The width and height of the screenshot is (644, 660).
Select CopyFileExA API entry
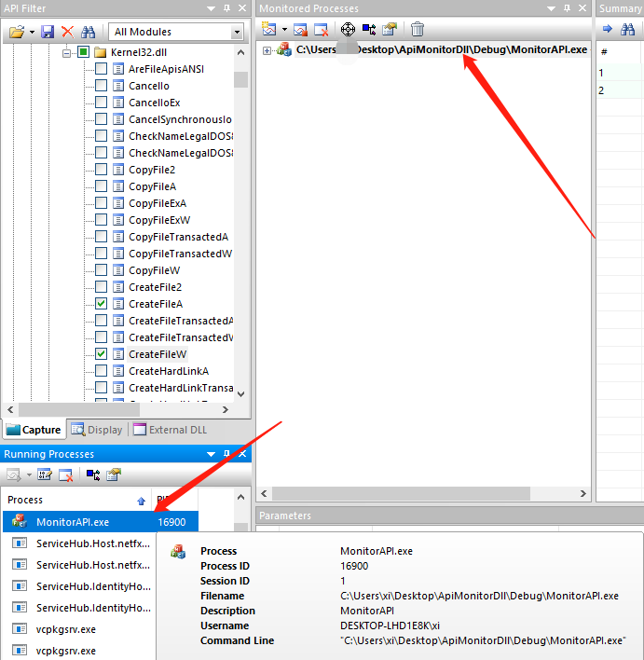click(157, 203)
